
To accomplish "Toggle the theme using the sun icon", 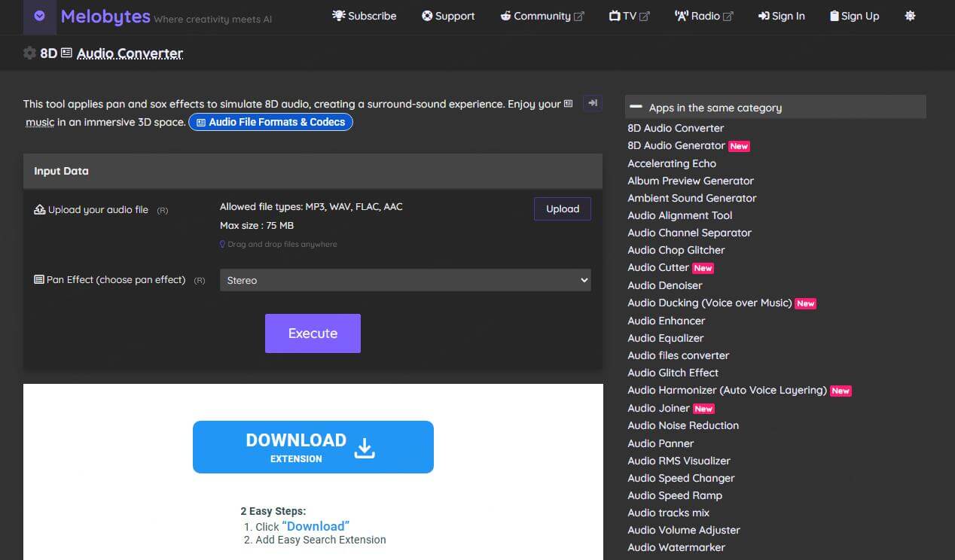I will [x=910, y=16].
